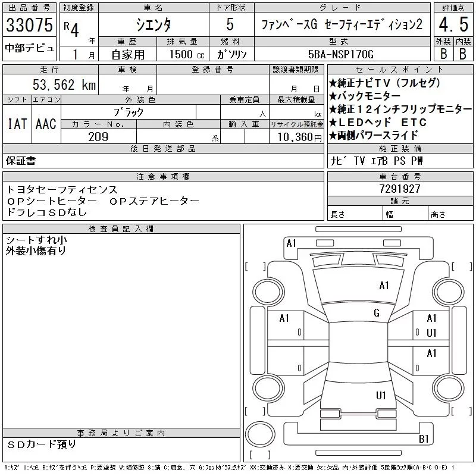
Task: Click the office notice SDカード預り
Action: tap(42, 444)
